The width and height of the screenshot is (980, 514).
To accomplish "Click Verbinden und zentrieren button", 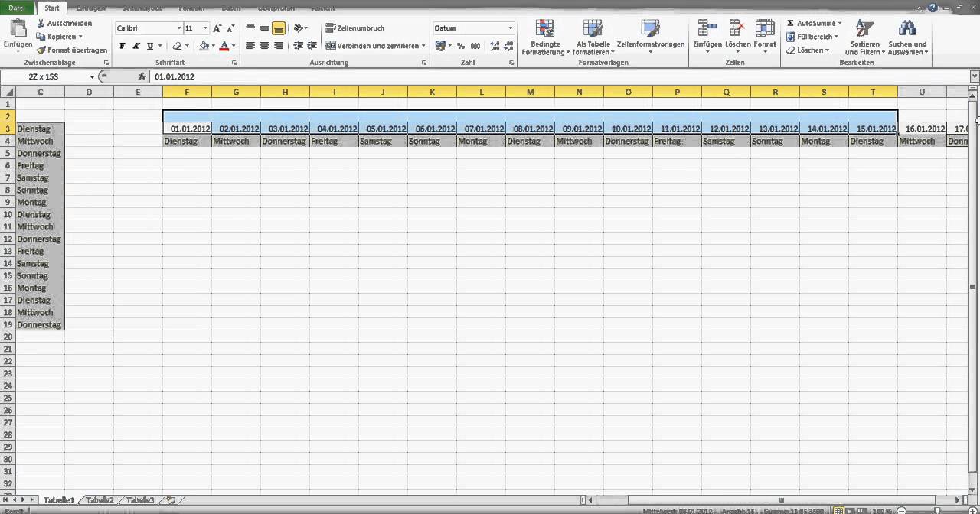I will click(371, 46).
